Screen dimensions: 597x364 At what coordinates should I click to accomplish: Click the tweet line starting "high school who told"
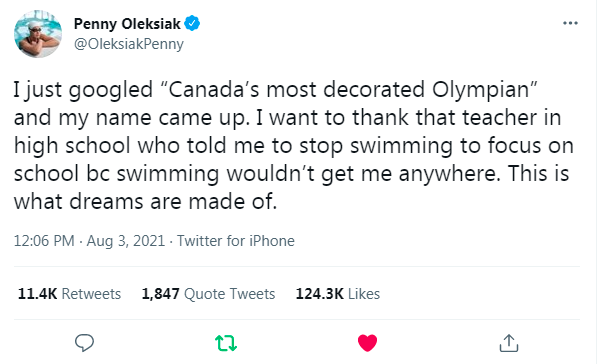tap(294, 146)
